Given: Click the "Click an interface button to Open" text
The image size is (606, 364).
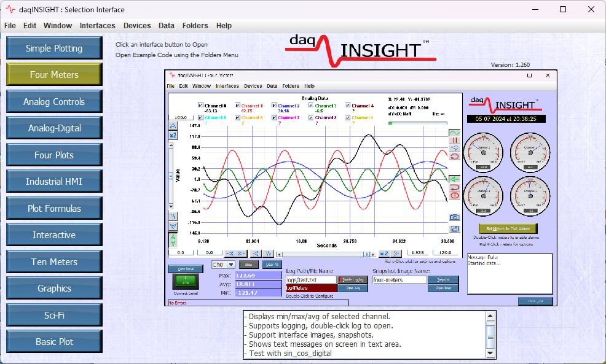Looking at the screenshot, I should [162, 44].
